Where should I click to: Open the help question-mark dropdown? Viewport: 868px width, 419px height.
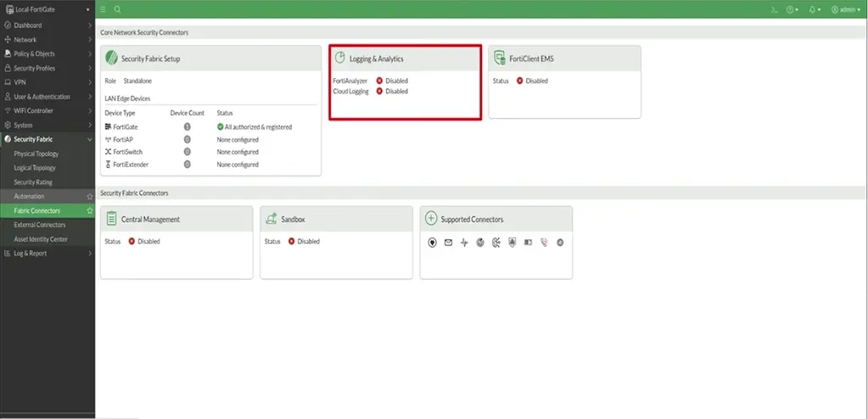point(792,9)
